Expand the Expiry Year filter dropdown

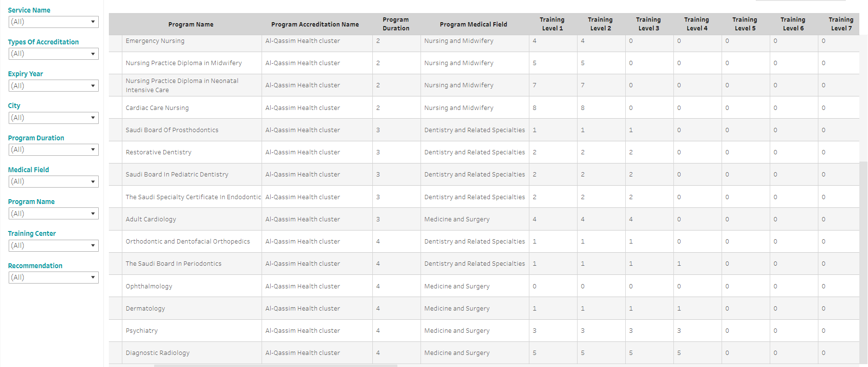pyautogui.click(x=53, y=86)
